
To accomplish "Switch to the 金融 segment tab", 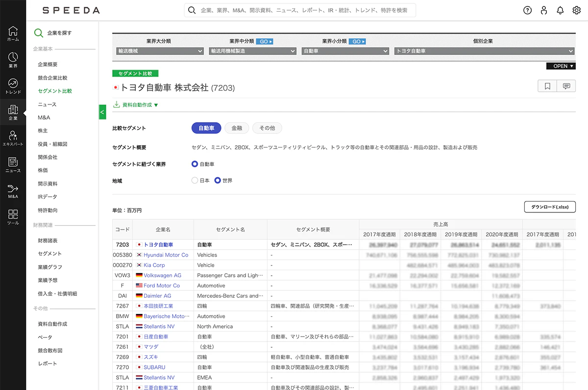I will (x=237, y=128).
